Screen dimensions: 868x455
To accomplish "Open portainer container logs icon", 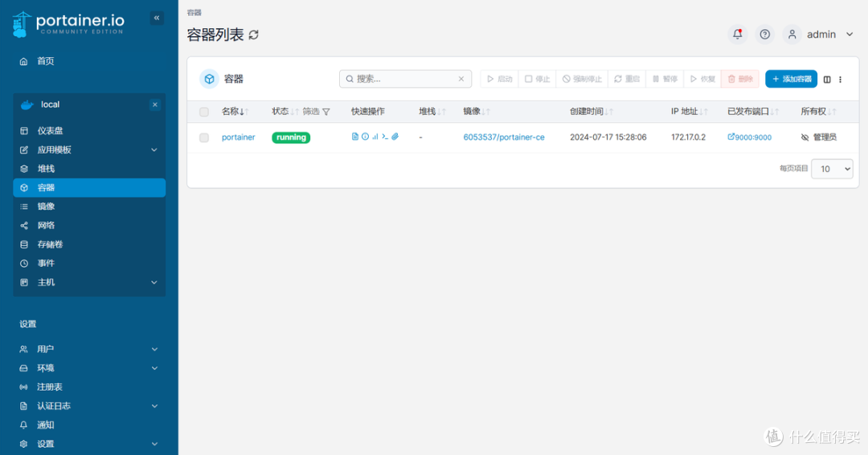I will click(x=355, y=137).
